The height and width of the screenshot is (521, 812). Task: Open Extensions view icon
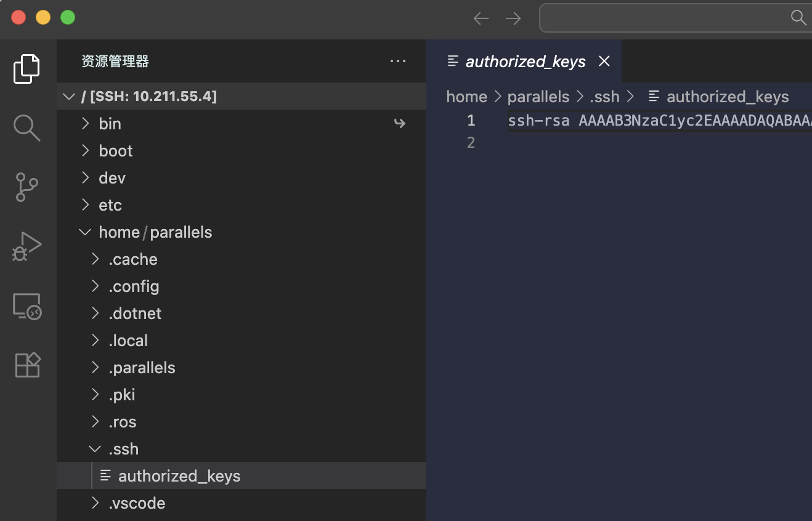pos(27,365)
